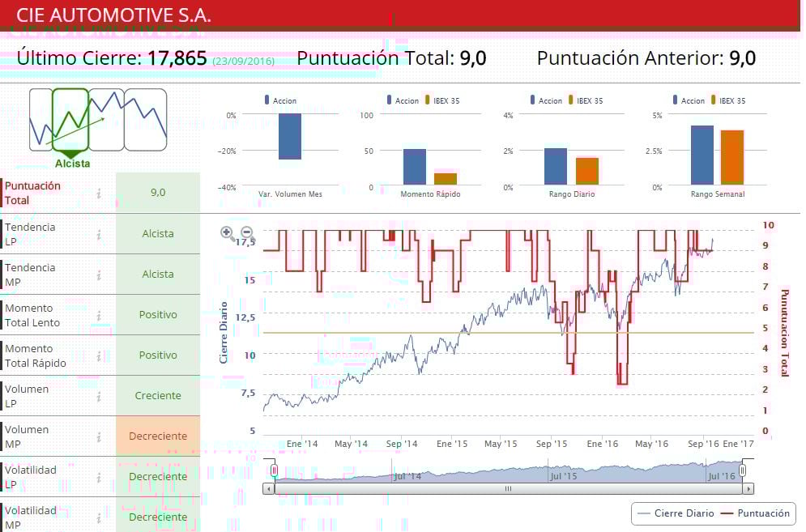The height and width of the screenshot is (532, 806).
Task: Click the Alcista value for Tendencia LP
Action: (158, 233)
